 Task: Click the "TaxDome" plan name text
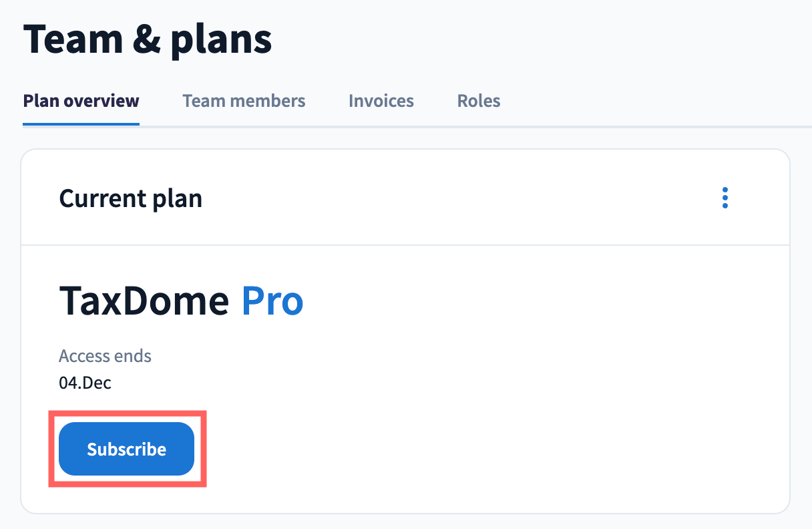pos(144,301)
